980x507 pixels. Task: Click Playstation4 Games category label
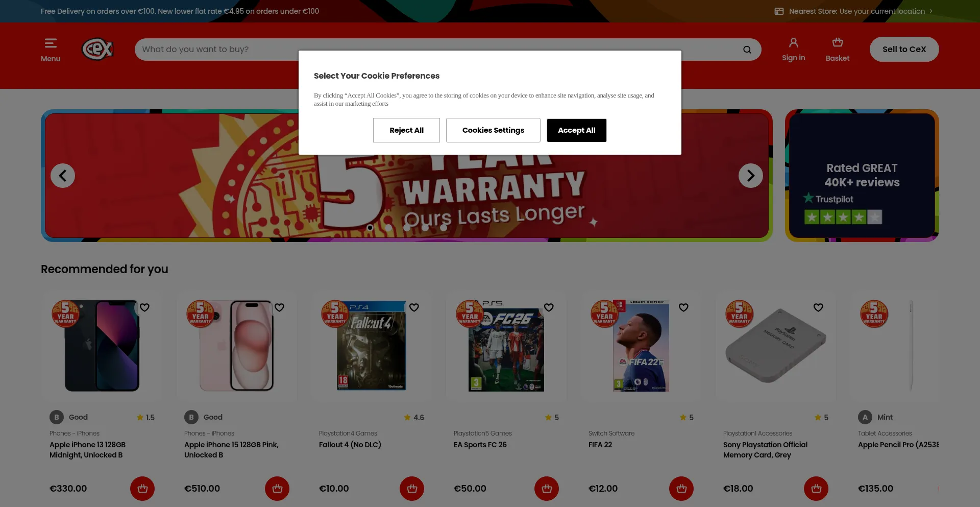click(348, 433)
